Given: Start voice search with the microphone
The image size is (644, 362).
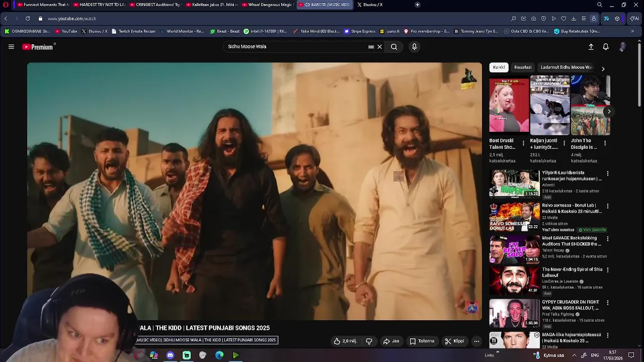Looking at the screenshot, I should tap(414, 47).
